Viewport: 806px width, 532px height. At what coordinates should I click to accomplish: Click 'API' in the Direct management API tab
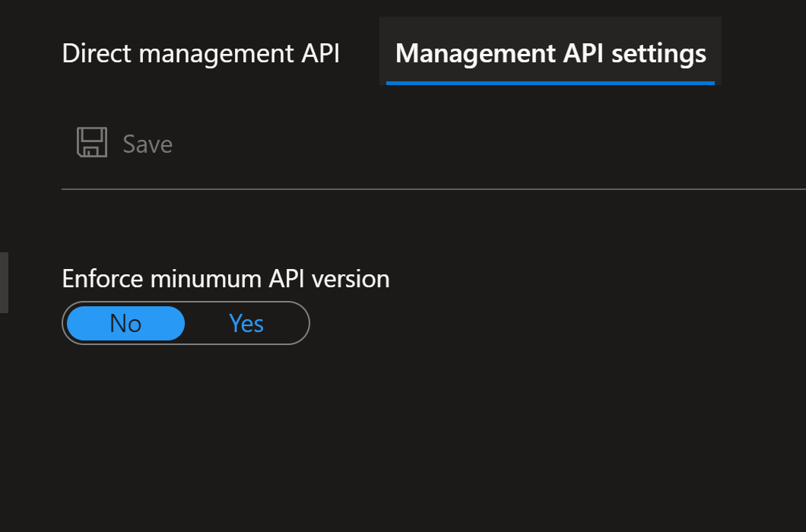(x=319, y=54)
